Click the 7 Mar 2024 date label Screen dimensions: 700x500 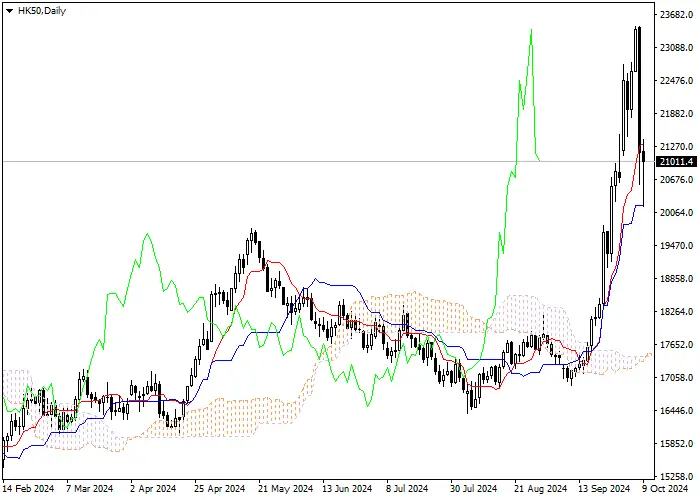(90, 489)
